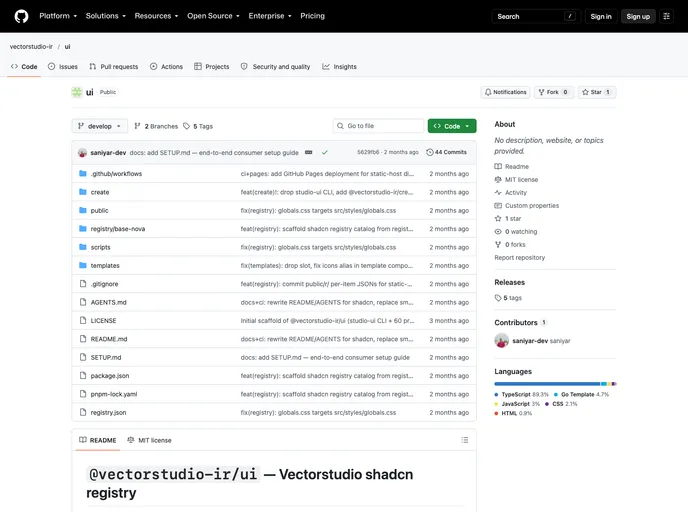Open the README outline icon
The width and height of the screenshot is (688, 512).
coord(465,440)
